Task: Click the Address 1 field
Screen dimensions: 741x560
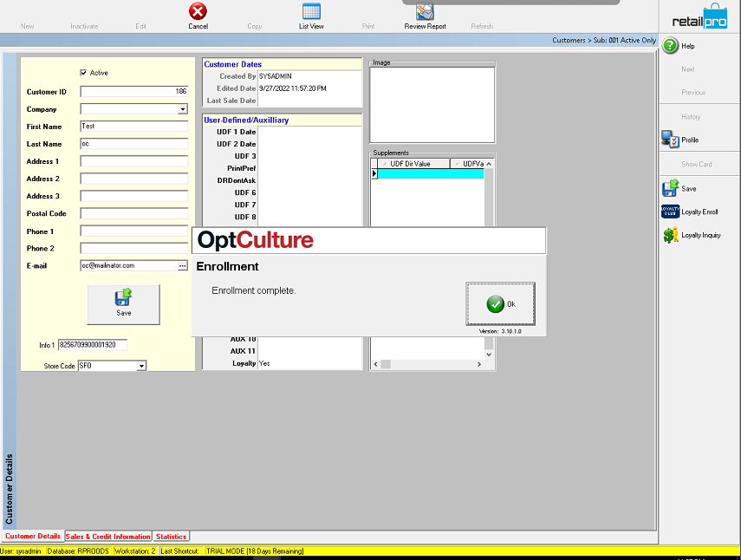Action: tap(133, 161)
